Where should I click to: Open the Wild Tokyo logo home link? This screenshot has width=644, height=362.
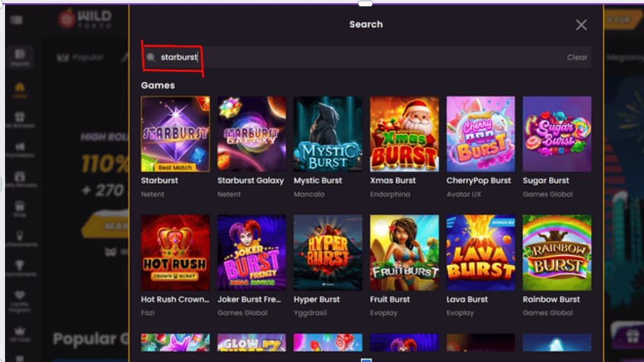[85, 19]
